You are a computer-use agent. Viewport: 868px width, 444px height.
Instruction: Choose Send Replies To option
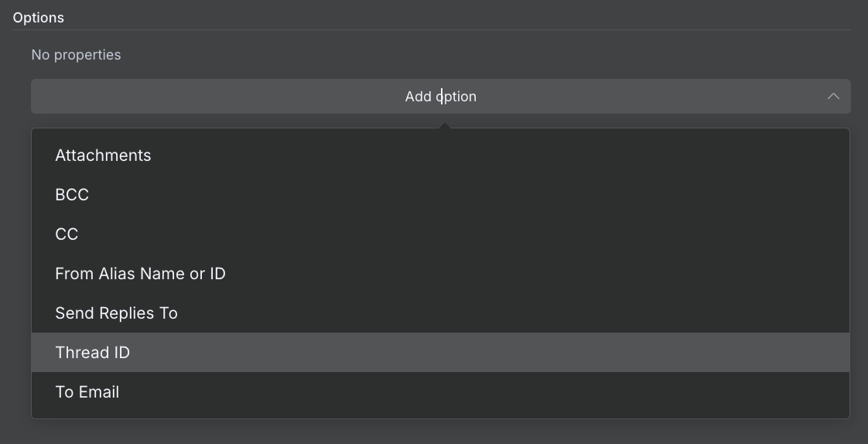(116, 313)
